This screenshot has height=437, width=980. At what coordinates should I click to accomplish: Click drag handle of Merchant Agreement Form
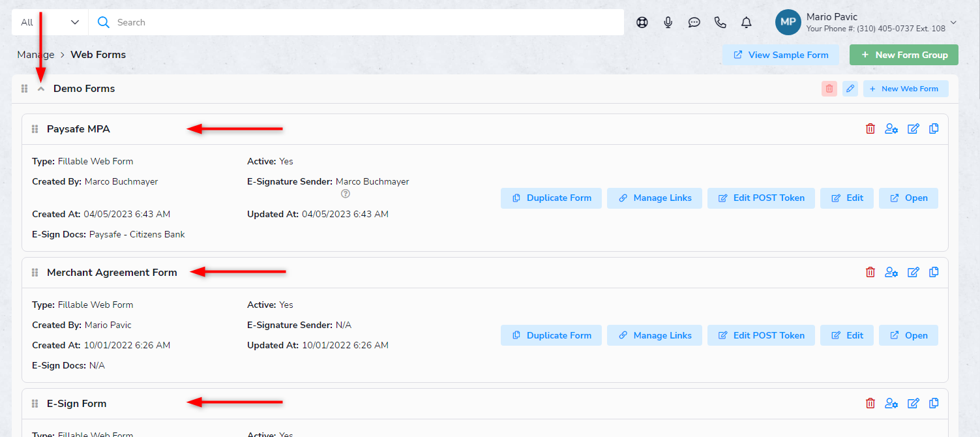pyautogui.click(x=35, y=273)
